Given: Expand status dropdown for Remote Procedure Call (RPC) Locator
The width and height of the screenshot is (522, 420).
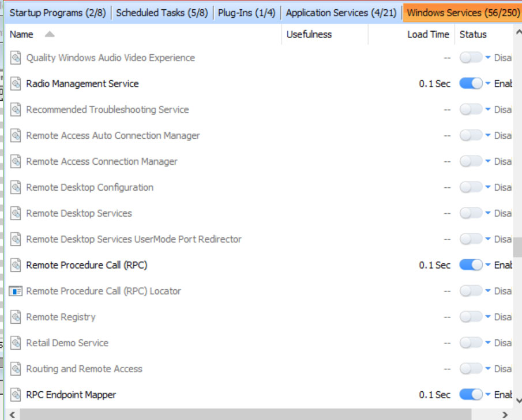Looking at the screenshot, I should [x=488, y=290].
